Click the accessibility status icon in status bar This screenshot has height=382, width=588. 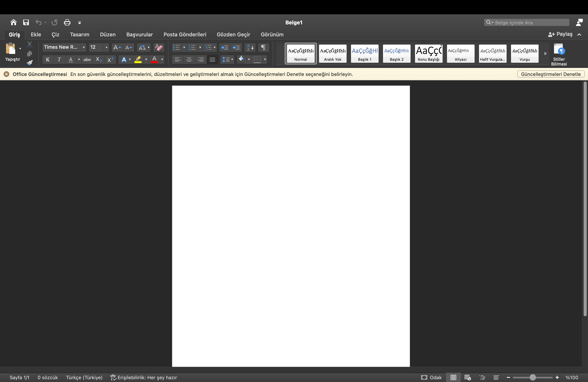113,377
